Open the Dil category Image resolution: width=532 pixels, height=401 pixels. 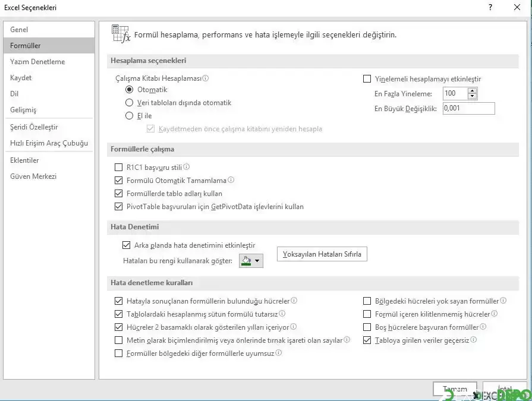(49, 93)
